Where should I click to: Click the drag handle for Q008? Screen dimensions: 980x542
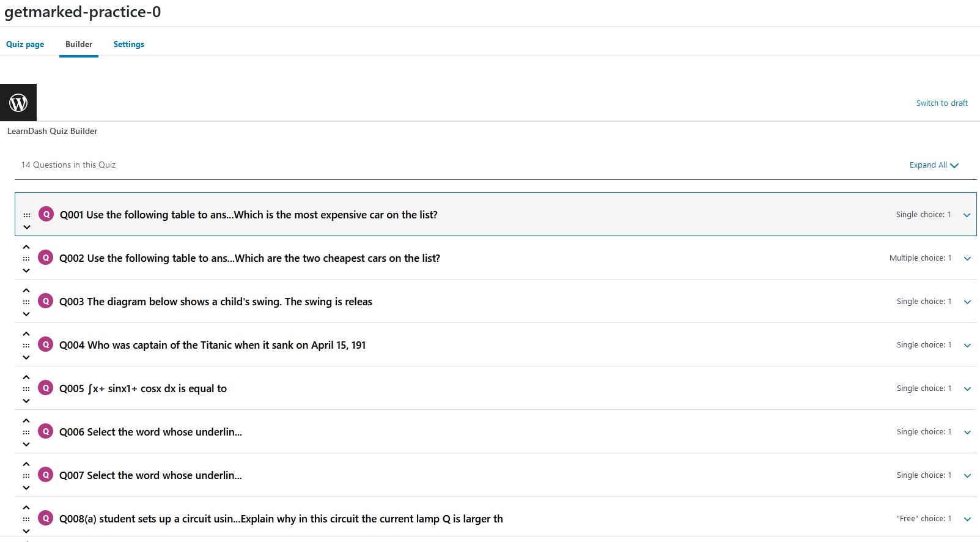point(26,519)
